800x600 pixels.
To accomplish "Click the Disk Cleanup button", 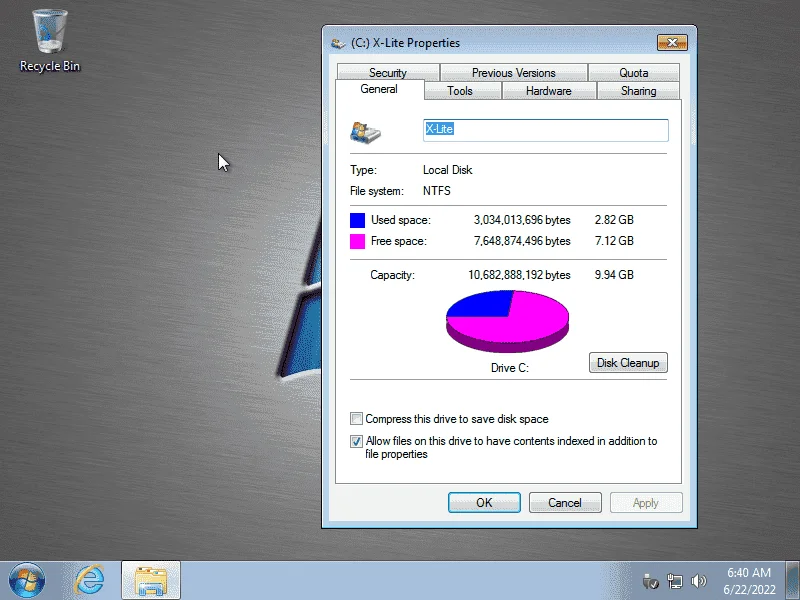I will [628, 363].
